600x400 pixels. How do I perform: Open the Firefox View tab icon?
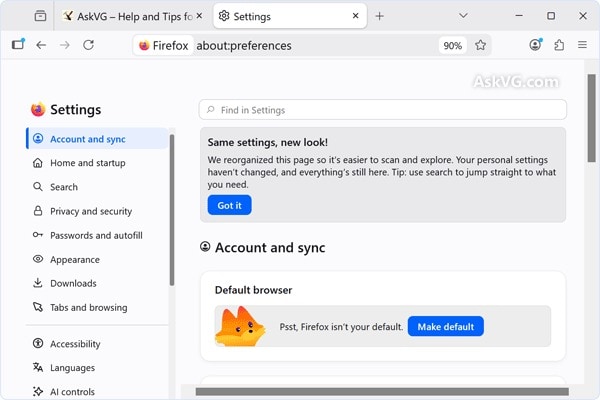[40, 16]
